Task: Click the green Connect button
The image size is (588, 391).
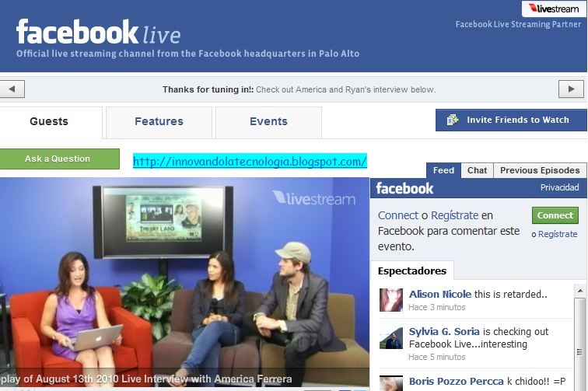Action: [555, 215]
